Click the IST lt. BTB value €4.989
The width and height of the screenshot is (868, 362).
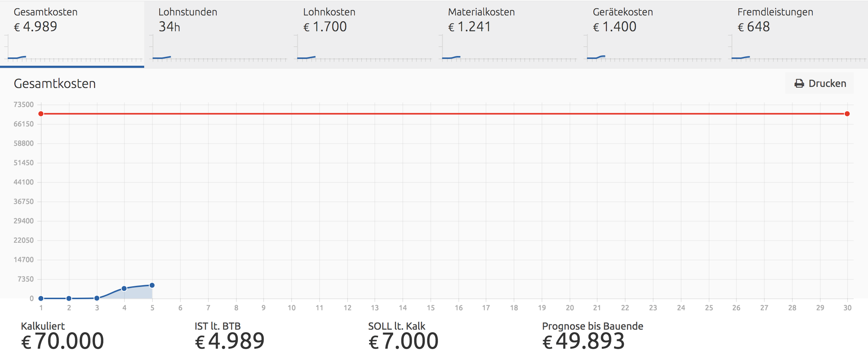(230, 341)
